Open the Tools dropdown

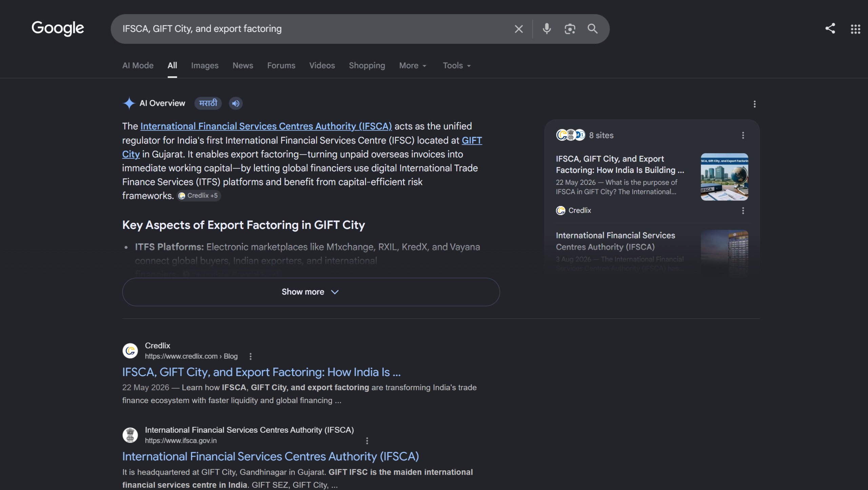click(457, 65)
